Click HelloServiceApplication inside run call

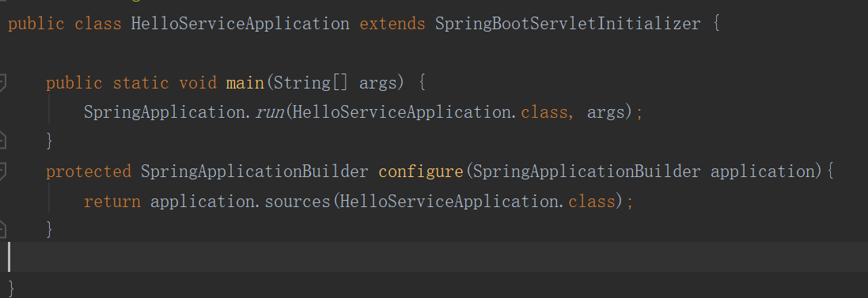click(402, 112)
